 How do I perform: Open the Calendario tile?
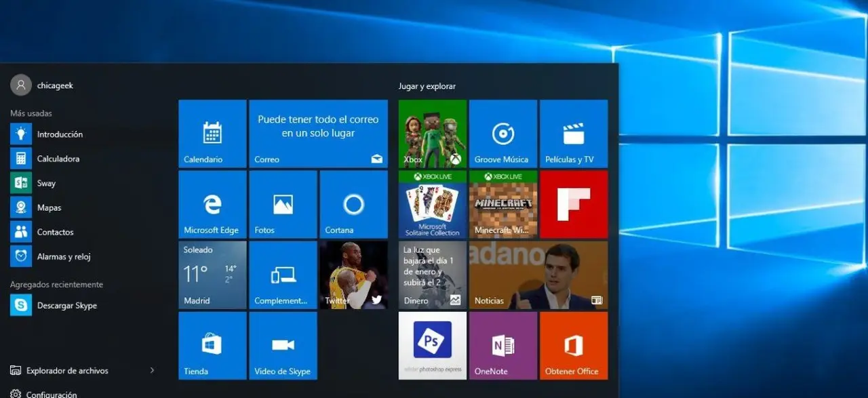[212, 134]
